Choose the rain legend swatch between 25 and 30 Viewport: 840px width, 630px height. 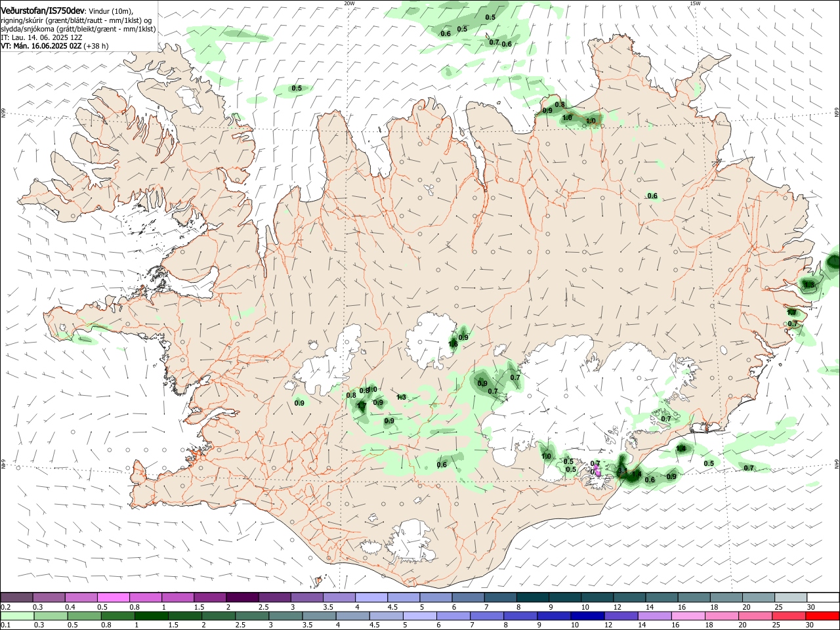[x=789, y=616]
